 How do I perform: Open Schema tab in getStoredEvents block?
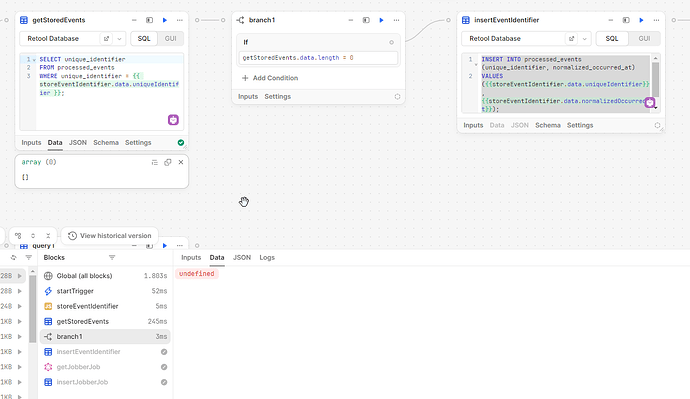[106, 143]
